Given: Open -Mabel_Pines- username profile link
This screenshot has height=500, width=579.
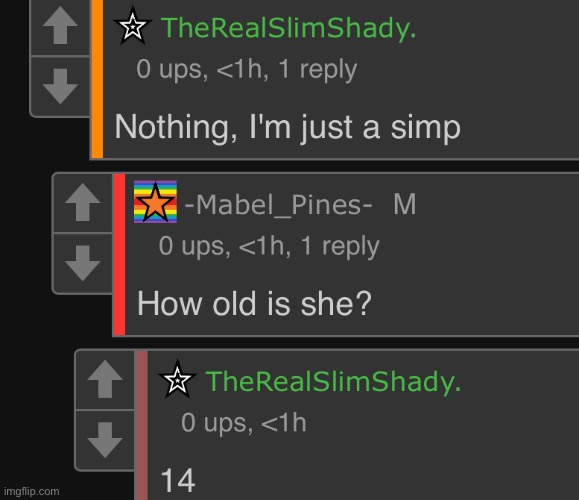Looking at the screenshot, I should 278,205.
